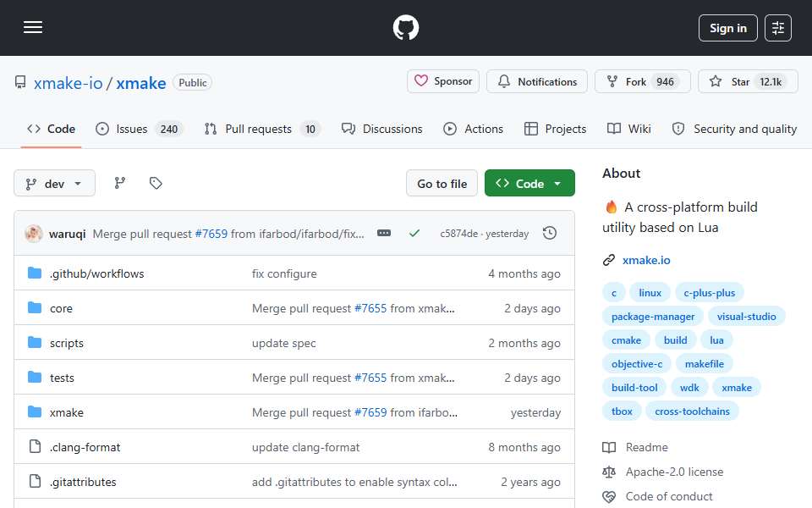Open the tests folder

point(62,378)
